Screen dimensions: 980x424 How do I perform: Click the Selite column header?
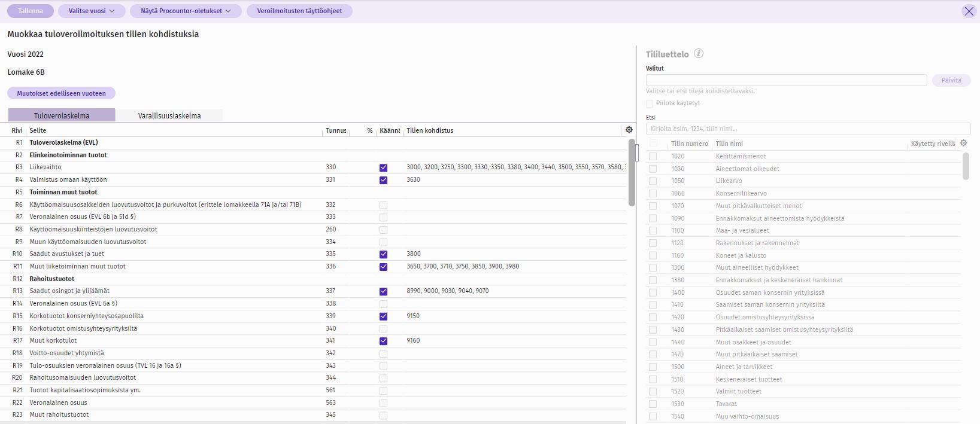pyautogui.click(x=38, y=130)
